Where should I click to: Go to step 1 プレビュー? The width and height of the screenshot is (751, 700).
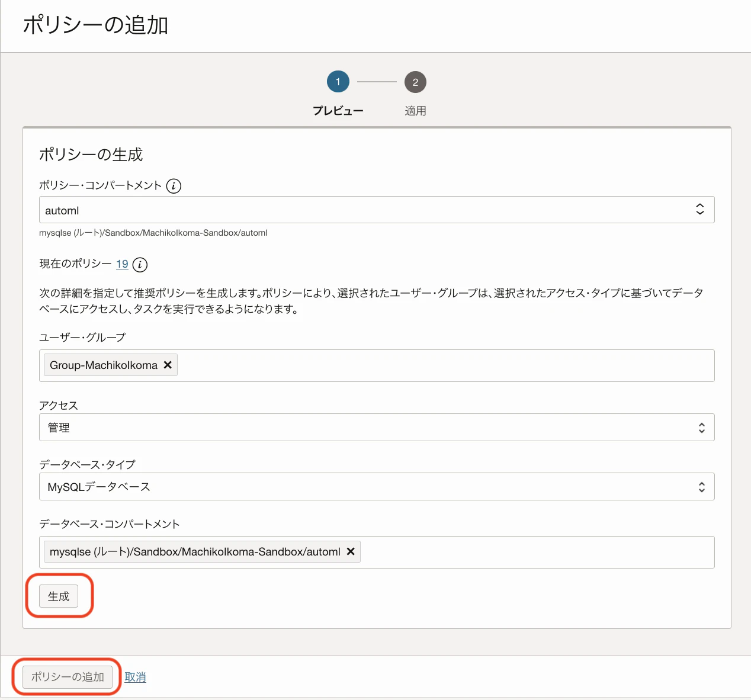click(338, 82)
